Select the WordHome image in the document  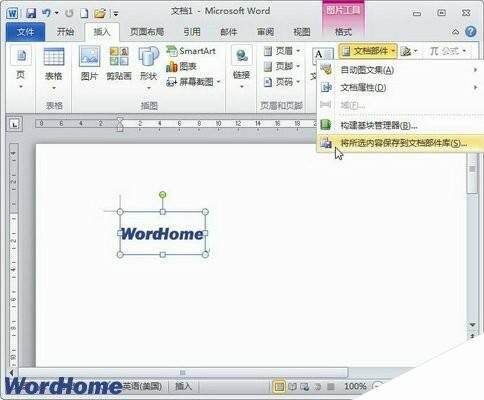pyautogui.click(x=163, y=233)
